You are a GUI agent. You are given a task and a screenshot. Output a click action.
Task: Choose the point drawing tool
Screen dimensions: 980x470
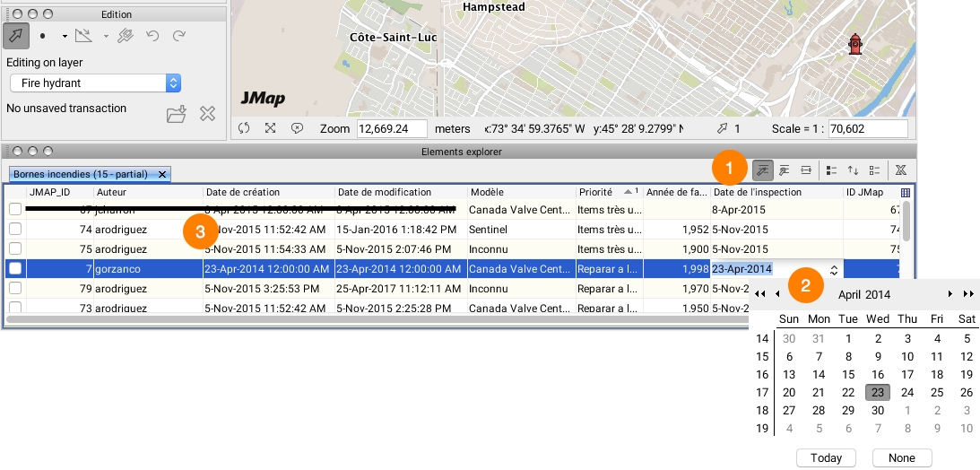(43, 36)
